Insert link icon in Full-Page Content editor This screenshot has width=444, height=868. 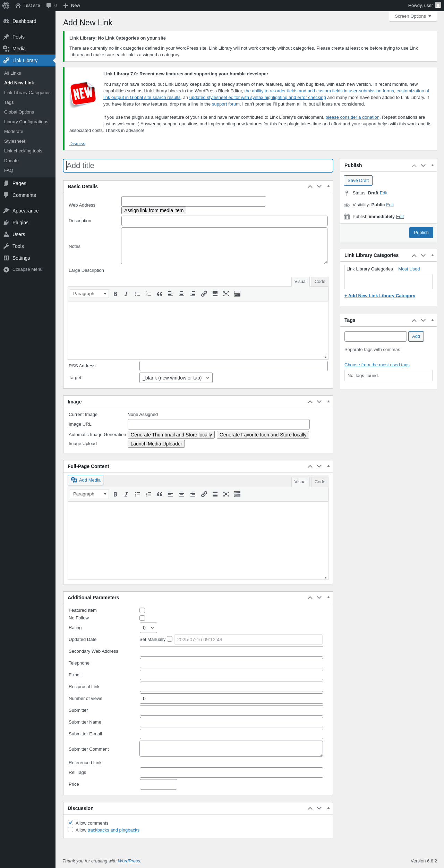(204, 494)
